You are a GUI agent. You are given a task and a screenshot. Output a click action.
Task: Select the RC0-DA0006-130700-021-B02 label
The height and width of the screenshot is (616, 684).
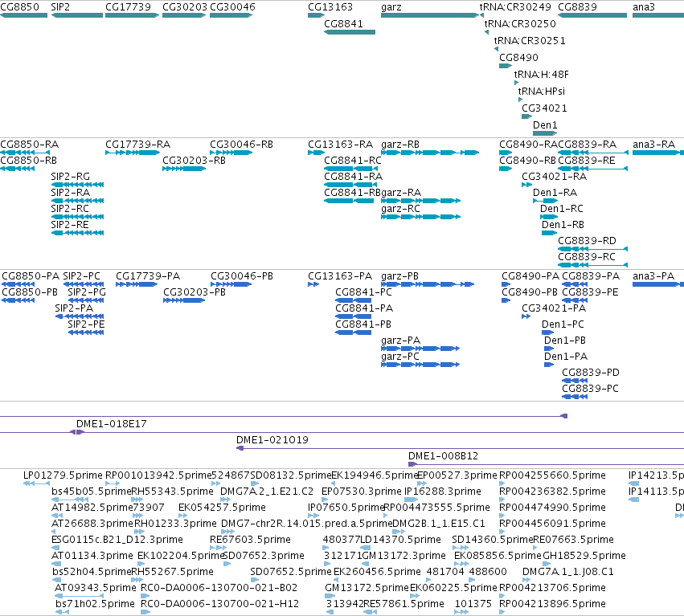pos(219,588)
